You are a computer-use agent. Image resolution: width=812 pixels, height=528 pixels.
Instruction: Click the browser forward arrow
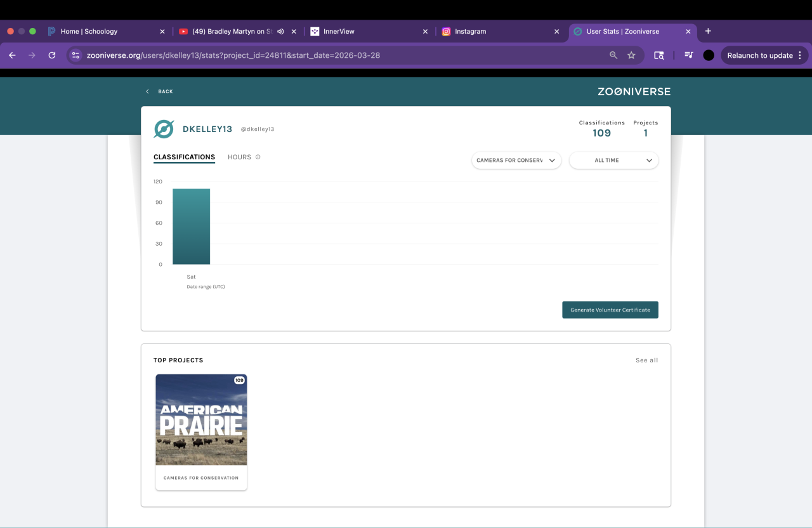click(x=32, y=55)
